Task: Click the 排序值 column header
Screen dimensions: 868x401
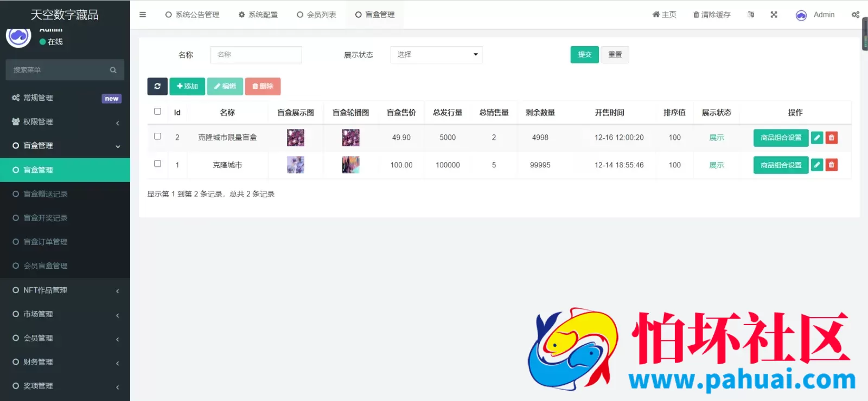Action: pyautogui.click(x=674, y=113)
